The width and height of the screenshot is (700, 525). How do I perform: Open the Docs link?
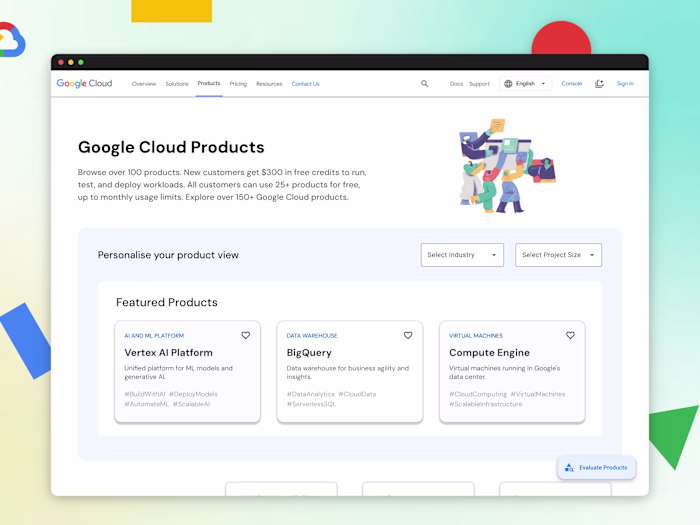point(456,84)
